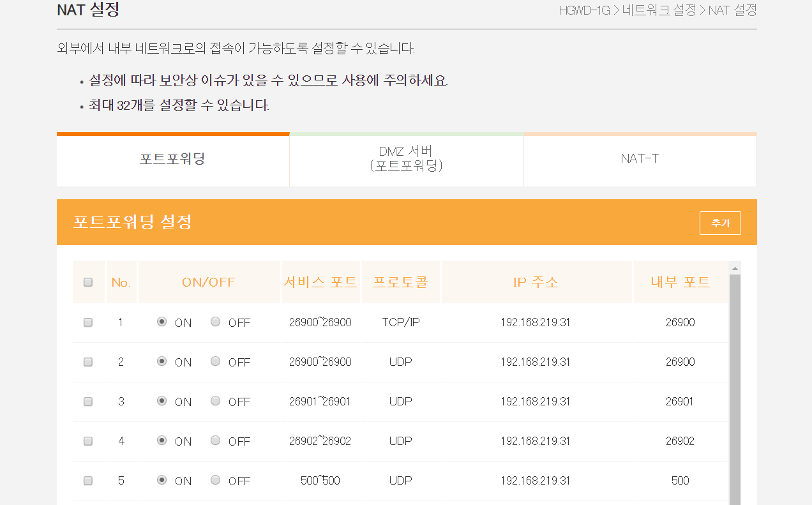
Task: Disable rule 4 with OFF radio
Action: [216, 441]
